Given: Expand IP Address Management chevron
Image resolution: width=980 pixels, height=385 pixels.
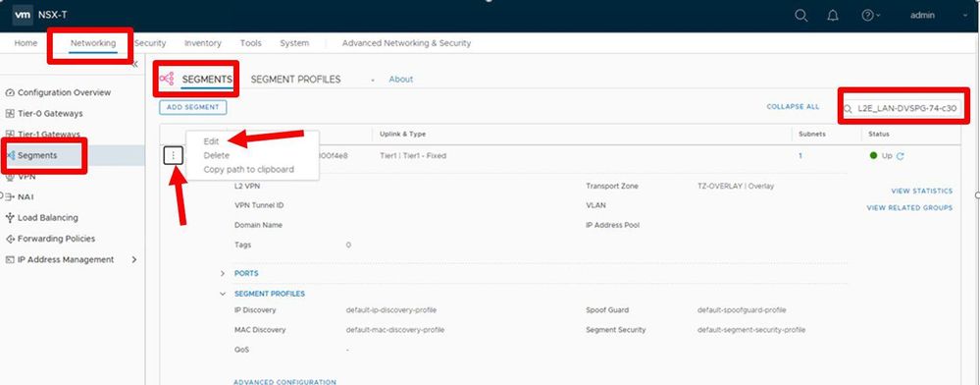Looking at the screenshot, I should click(x=133, y=259).
